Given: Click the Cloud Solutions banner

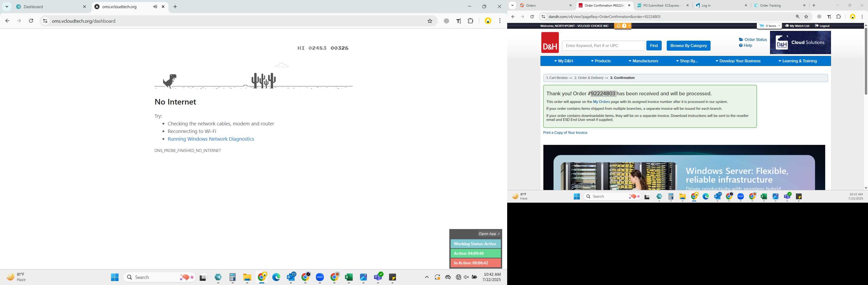Looking at the screenshot, I should coord(800,43).
